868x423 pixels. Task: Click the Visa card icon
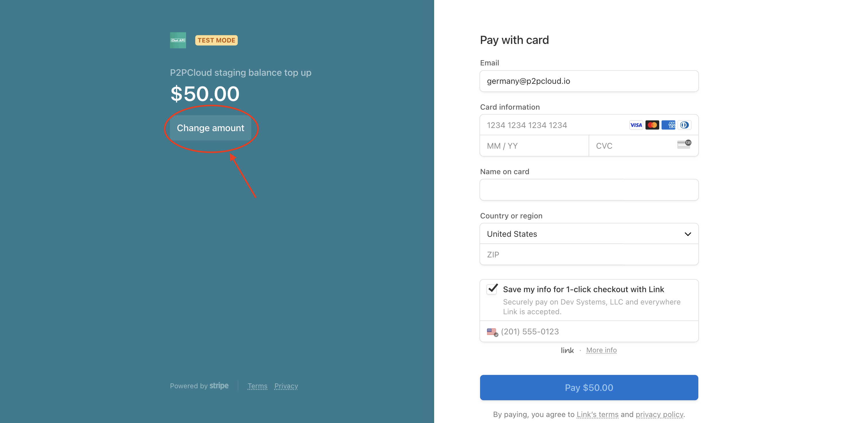[x=636, y=125]
